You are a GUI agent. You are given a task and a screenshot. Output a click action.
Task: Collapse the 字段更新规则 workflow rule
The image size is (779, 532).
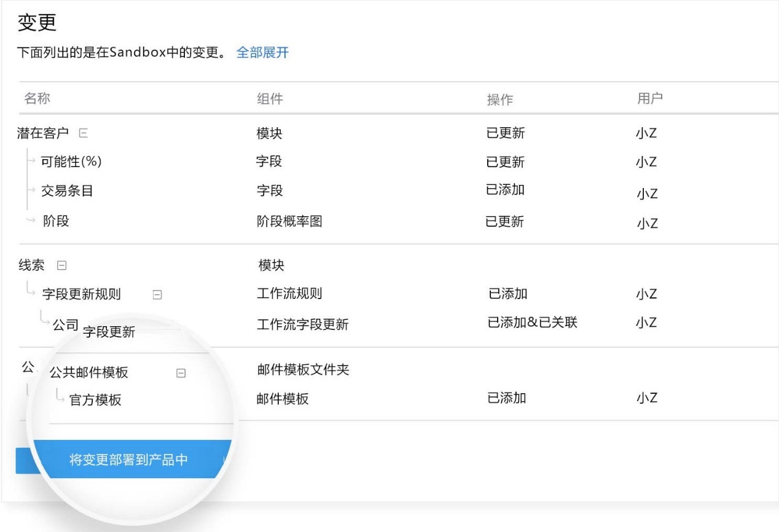click(x=157, y=295)
